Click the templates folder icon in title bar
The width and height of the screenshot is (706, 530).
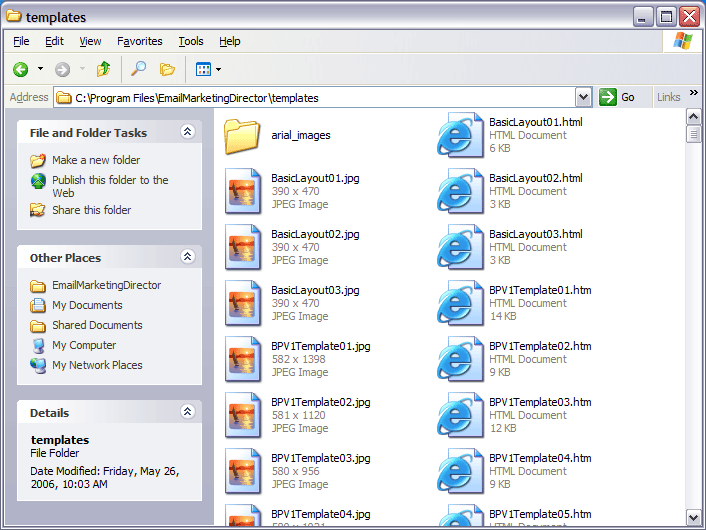[x=14, y=17]
